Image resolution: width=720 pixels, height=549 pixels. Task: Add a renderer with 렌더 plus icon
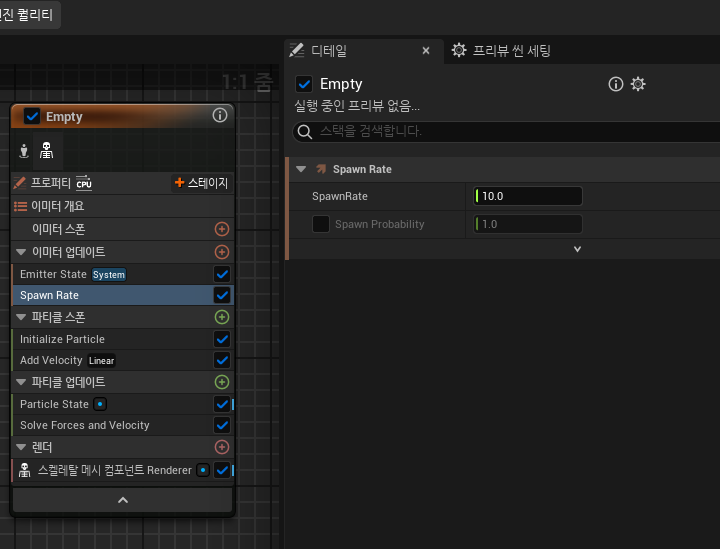click(222, 447)
